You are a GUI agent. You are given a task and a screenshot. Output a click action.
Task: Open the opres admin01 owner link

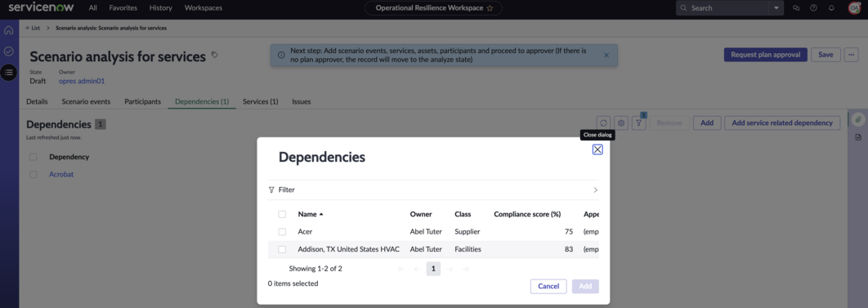[82, 81]
